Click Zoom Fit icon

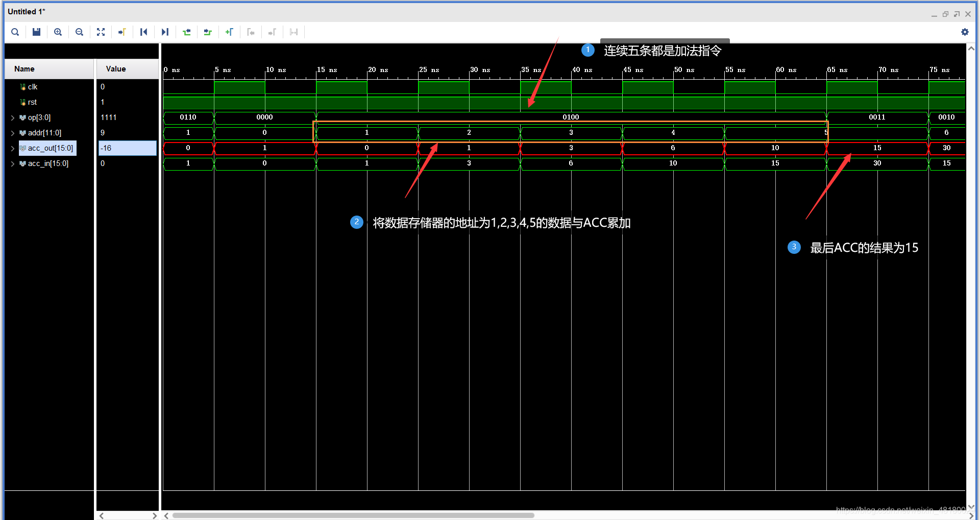(x=101, y=32)
